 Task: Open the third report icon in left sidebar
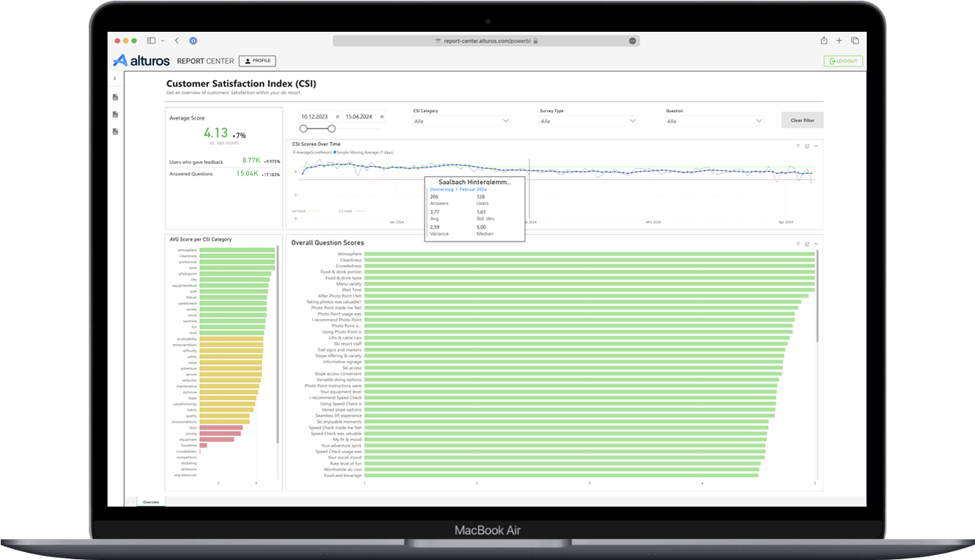[x=115, y=131]
